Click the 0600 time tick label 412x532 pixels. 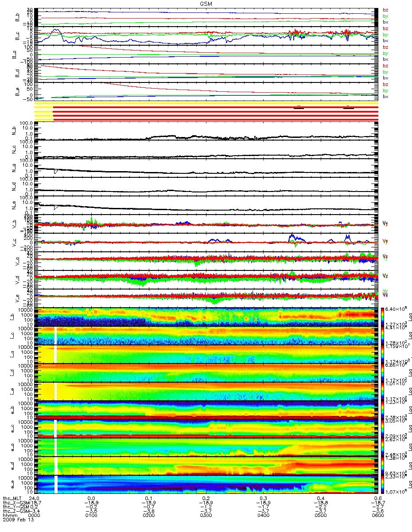coord(377,516)
